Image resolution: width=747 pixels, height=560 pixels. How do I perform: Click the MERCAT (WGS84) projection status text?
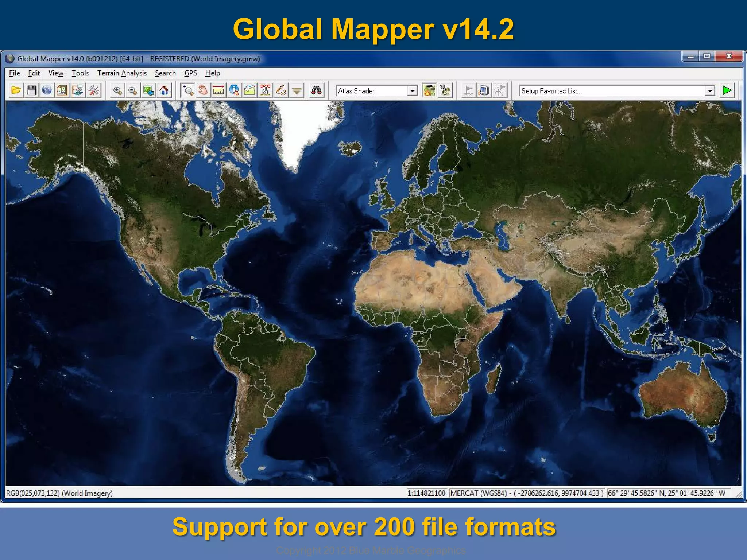[x=527, y=493]
